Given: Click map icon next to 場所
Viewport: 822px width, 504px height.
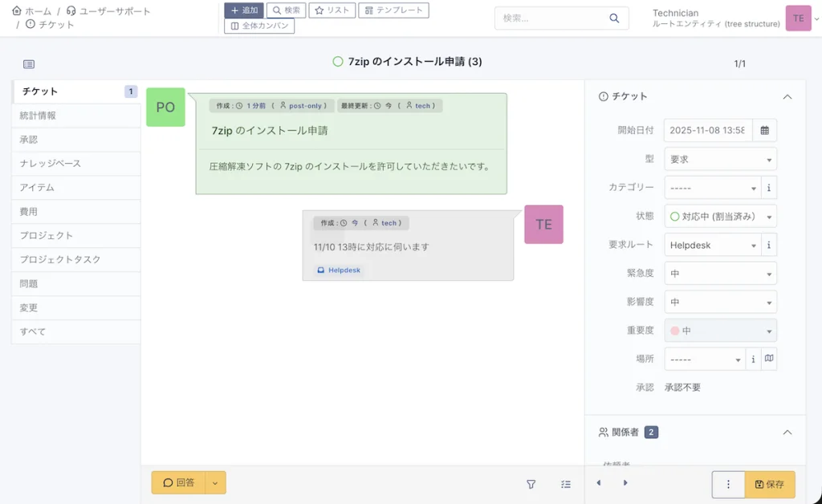Looking at the screenshot, I should [768, 359].
